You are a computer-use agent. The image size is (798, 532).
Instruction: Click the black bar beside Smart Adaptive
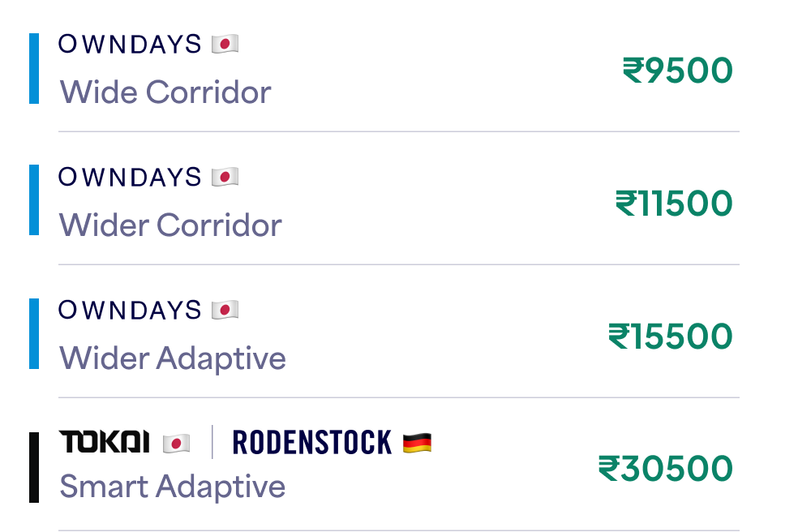34,467
